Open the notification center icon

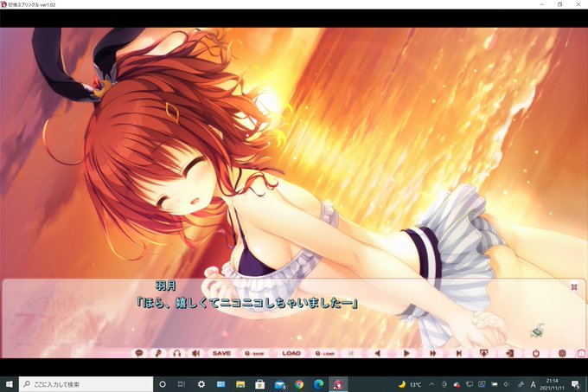point(575,384)
